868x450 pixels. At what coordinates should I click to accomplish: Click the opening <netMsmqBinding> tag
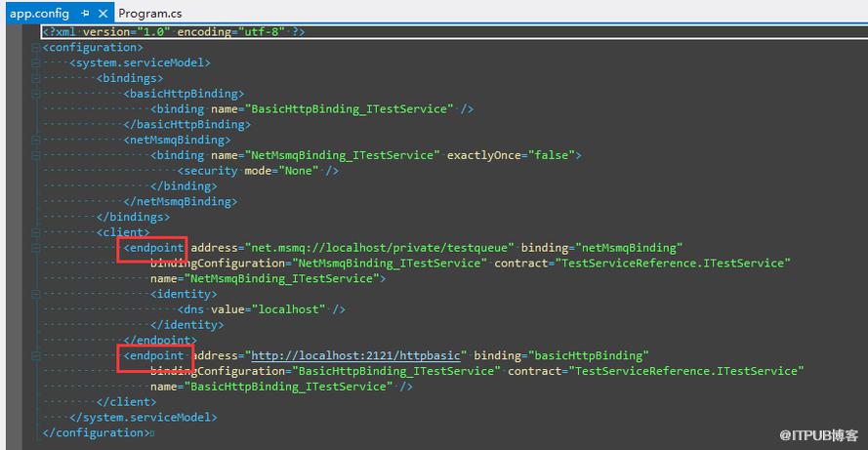pos(177,140)
